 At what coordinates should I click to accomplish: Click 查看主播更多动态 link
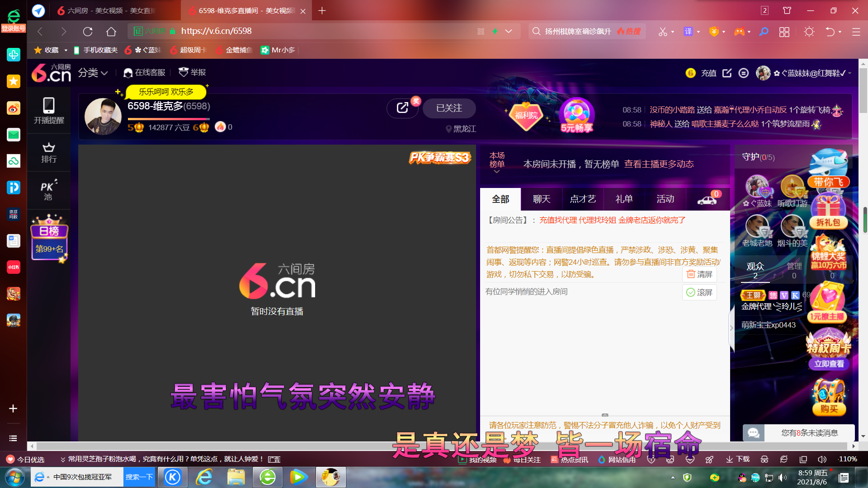659,164
